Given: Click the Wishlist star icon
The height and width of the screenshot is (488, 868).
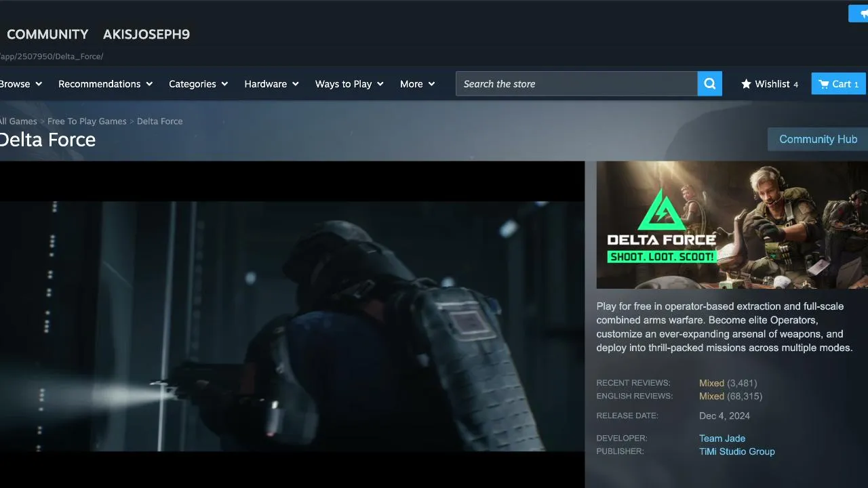Looking at the screenshot, I should point(746,84).
